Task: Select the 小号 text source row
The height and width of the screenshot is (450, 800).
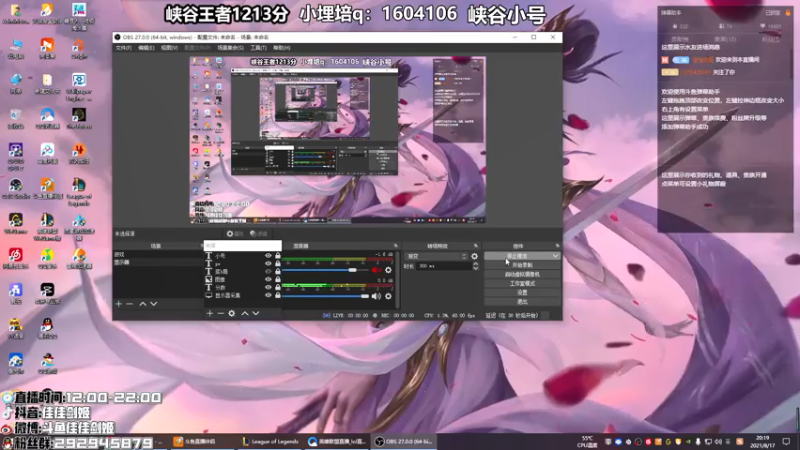Action: [243, 256]
